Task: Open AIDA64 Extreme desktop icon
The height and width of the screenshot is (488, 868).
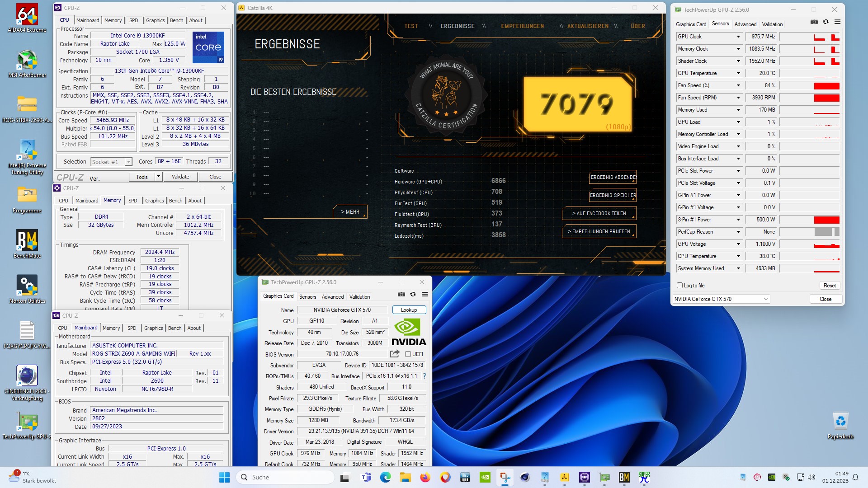Action: (27, 18)
